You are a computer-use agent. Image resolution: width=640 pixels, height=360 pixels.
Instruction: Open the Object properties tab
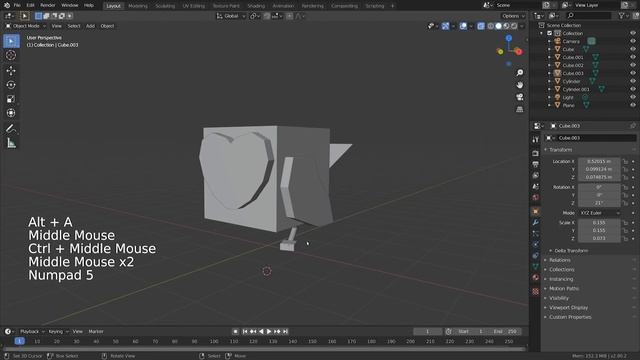coord(536,211)
